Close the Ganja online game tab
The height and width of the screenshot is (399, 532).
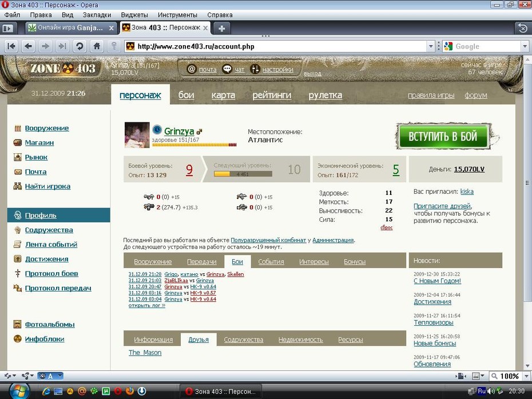(112, 28)
